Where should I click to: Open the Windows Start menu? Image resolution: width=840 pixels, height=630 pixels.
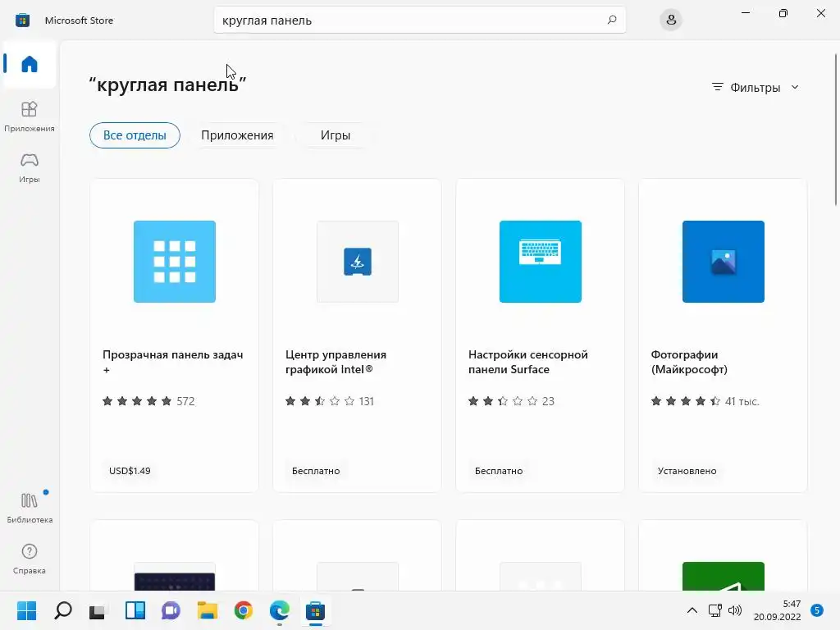point(27,610)
